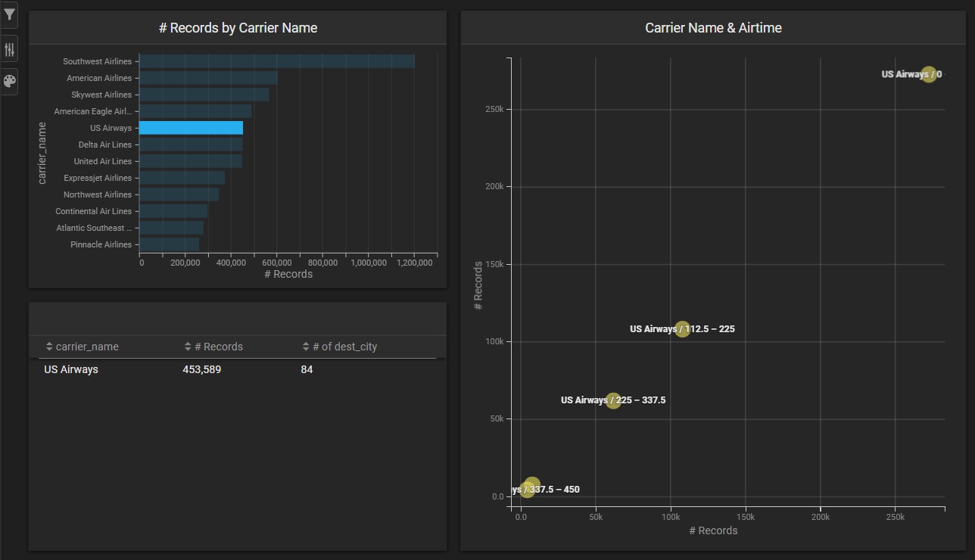Select the US Airways 112.5 – 225 bubble
The width and height of the screenshot is (975, 560).
click(x=682, y=329)
